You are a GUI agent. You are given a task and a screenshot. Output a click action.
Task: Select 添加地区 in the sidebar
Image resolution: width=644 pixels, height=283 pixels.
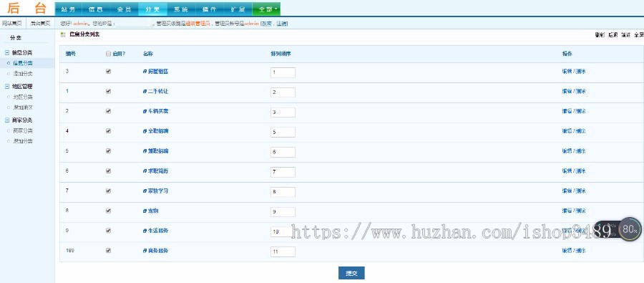[23, 107]
